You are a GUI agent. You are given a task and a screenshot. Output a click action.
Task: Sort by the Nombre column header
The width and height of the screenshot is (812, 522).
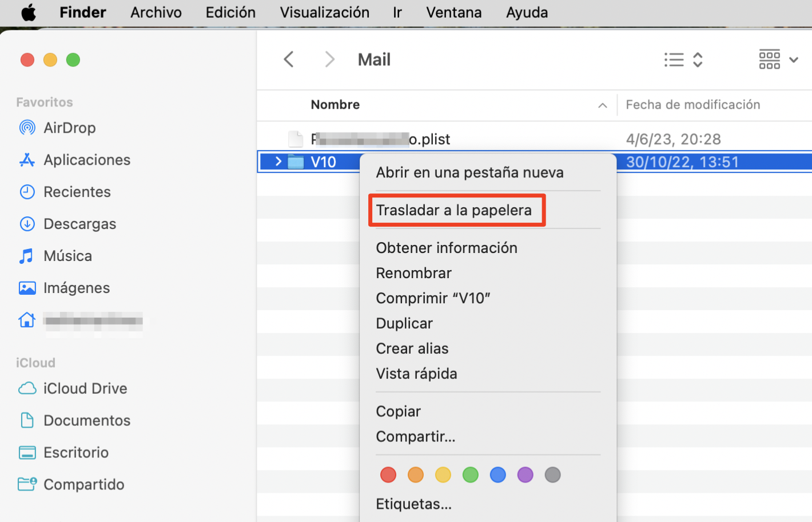[x=335, y=105]
